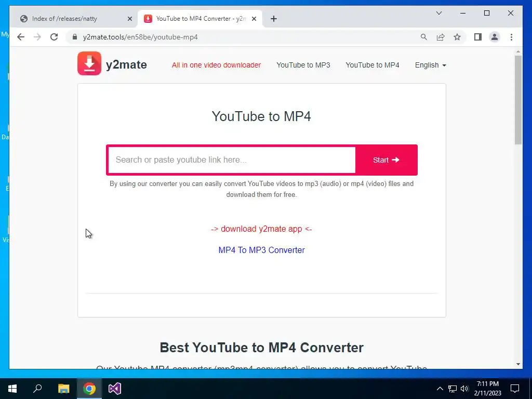The width and height of the screenshot is (532, 399).
Task: Expand the tab search chevron
Action: click(438, 13)
